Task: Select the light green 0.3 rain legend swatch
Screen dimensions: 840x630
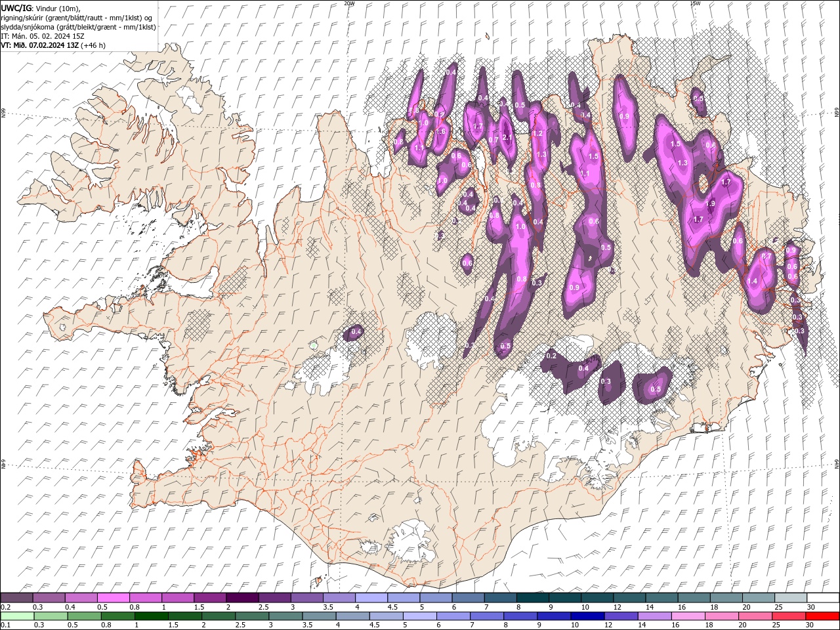Action: click(x=51, y=616)
